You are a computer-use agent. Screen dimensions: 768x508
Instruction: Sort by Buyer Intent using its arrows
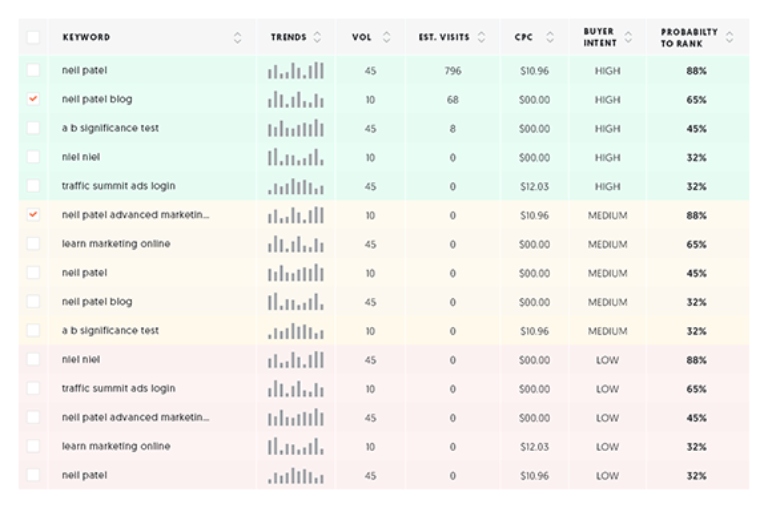click(x=628, y=38)
